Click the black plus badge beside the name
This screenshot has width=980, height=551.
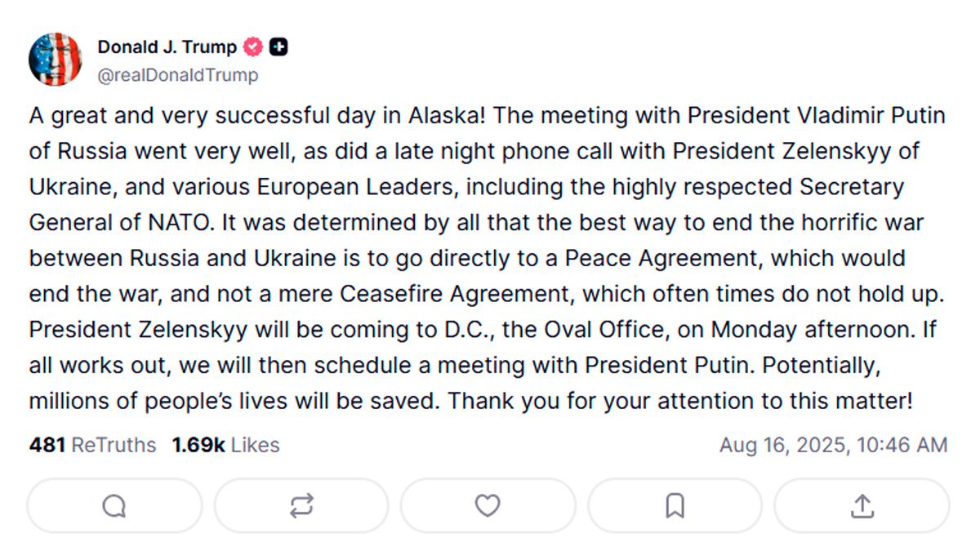pos(278,47)
